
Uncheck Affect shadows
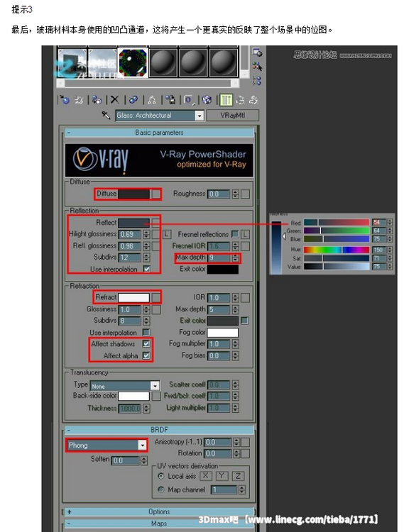point(146,344)
